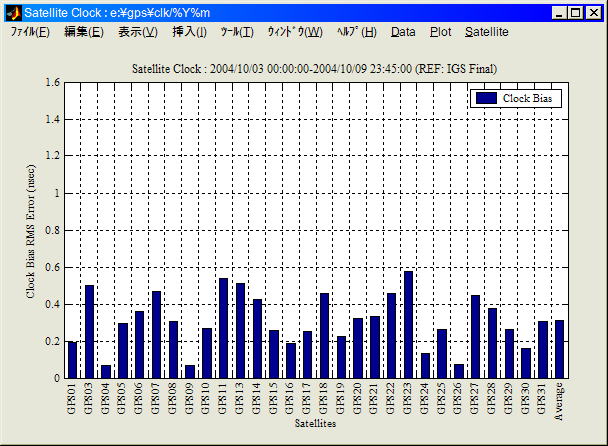Click the tallest bar for GPS23
This screenshot has width=608, height=446.
tap(408, 324)
